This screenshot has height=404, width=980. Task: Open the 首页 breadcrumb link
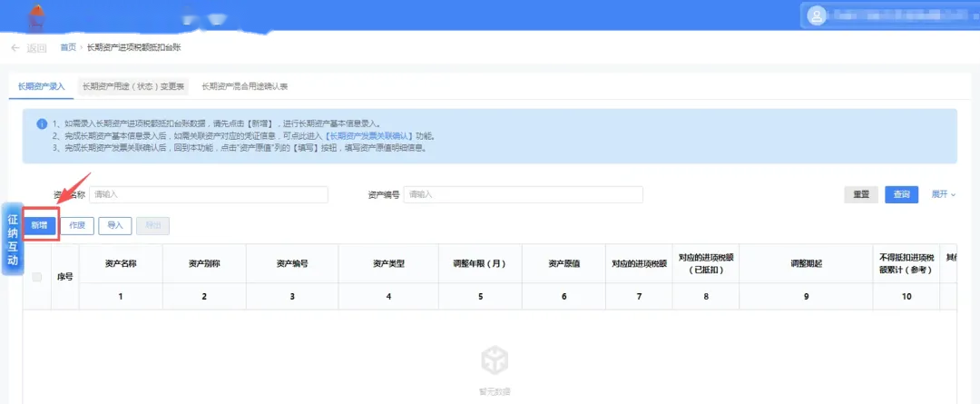(x=68, y=47)
